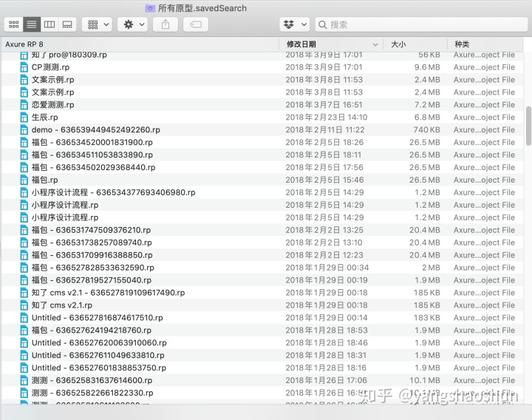The image size is (532, 420).
Task: Click icon of 福包 - 636531738257089740.rp
Action: pos(24,243)
